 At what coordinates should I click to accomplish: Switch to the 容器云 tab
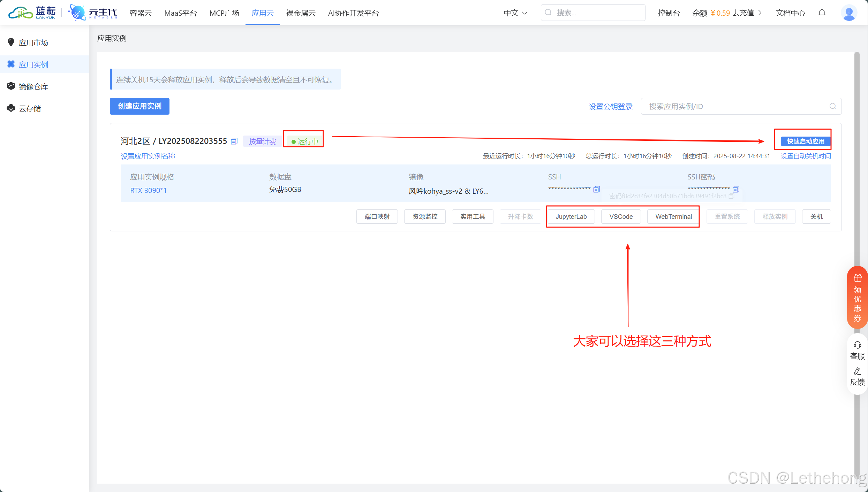click(141, 13)
